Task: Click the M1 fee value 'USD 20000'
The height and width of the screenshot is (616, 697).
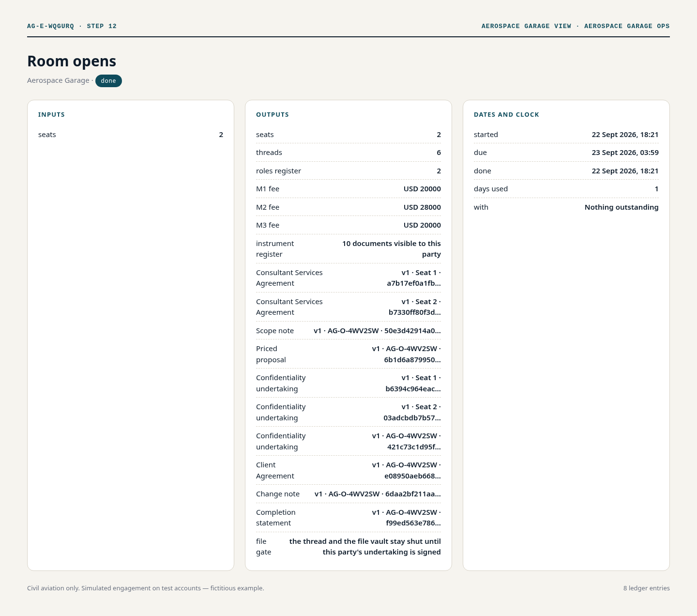Action: (422, 189)
